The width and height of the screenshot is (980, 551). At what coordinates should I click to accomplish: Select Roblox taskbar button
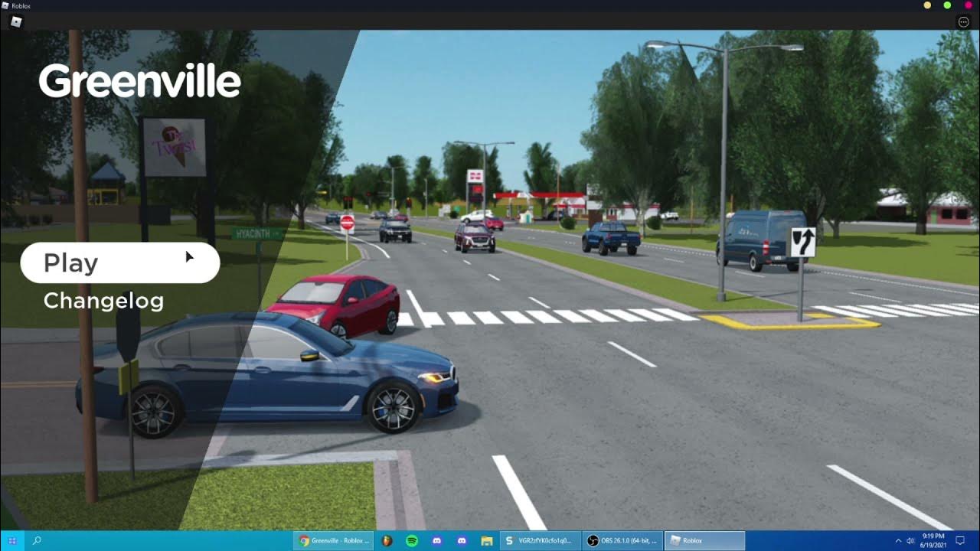[704, 541]
